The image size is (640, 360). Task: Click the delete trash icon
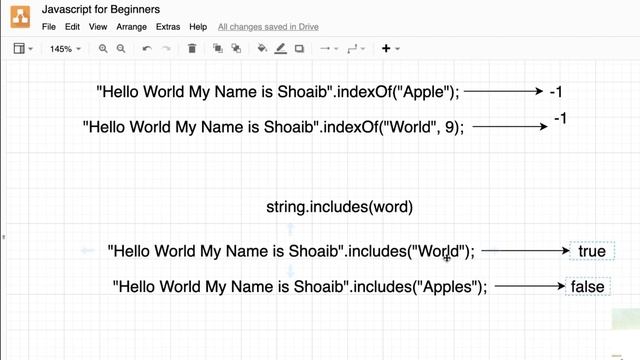tap(192, 49)
